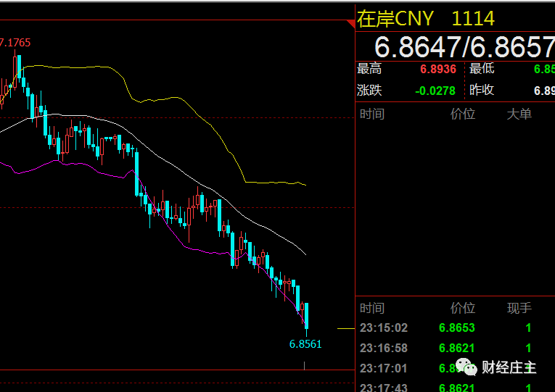Click the 价位 header beside 现手
Screen dimensions: 555x392
[x=463, y=308]
